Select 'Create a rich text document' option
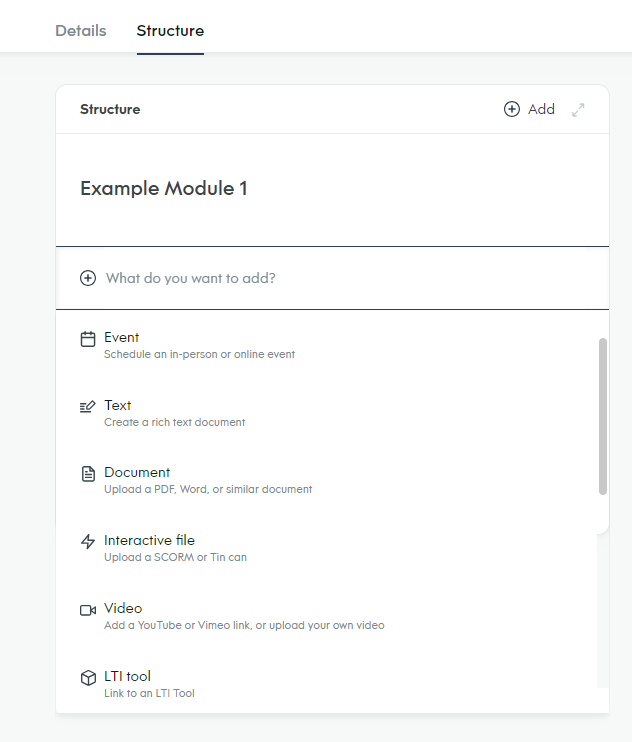Image resolution: width=632 pixels, height=742 pixels. click(175, 422)
